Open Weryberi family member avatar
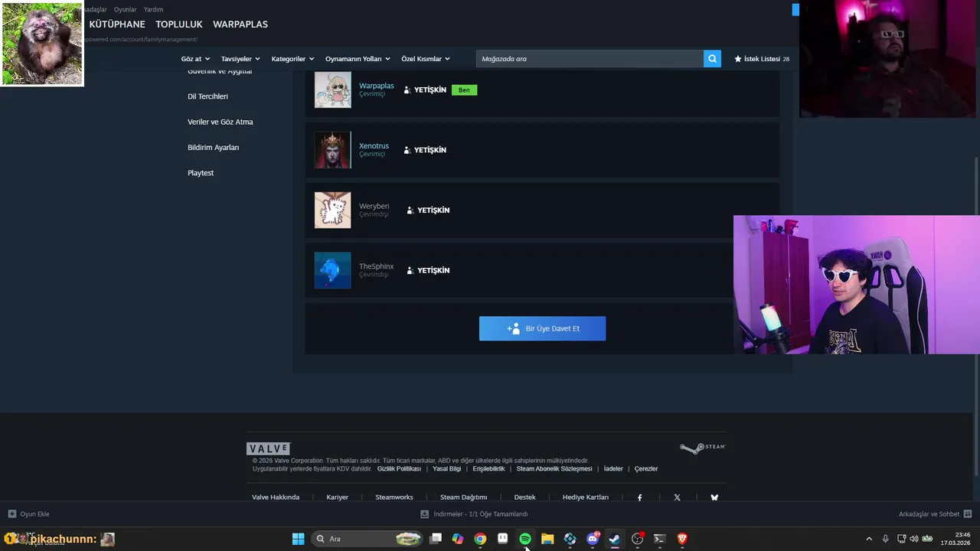 point(332,210)
